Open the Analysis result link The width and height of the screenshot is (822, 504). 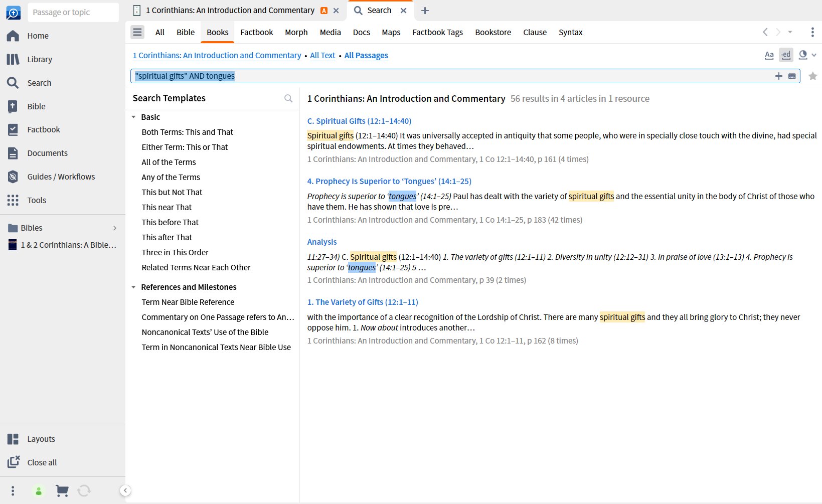click(x=322, y=242)
